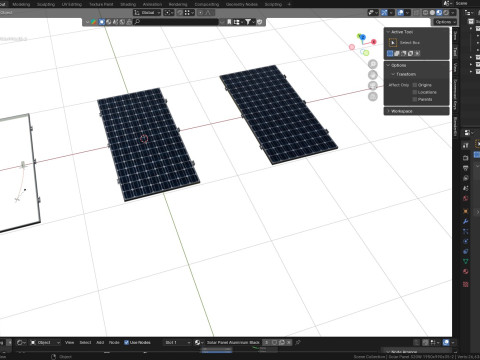
Task: Select the multicolor all-types filter icon
Action: [94, 22]
